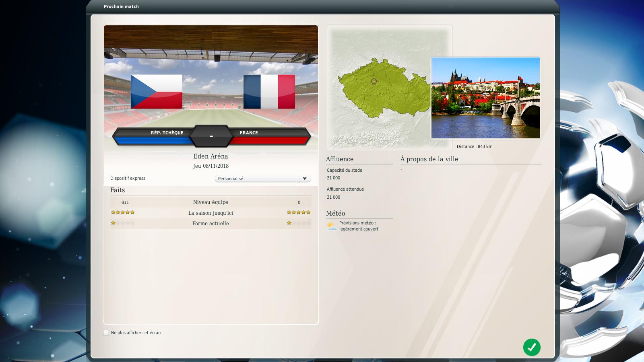Click Czech season five-star rating

click(x=123, y=212)
